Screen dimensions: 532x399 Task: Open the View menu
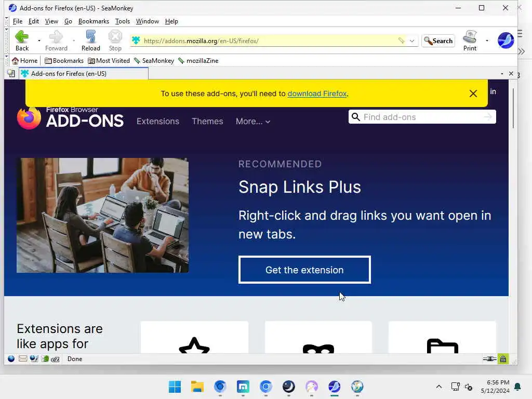point(51,21)
